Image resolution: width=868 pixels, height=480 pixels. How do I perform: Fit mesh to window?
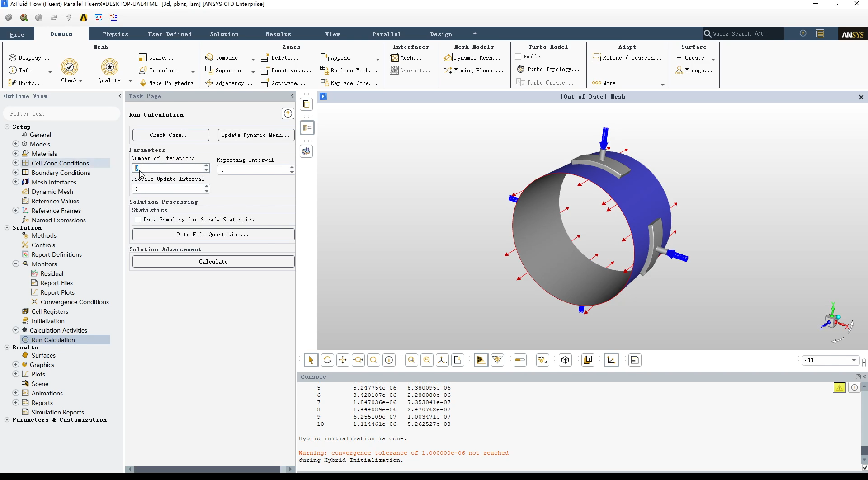(x=411, y=360)
